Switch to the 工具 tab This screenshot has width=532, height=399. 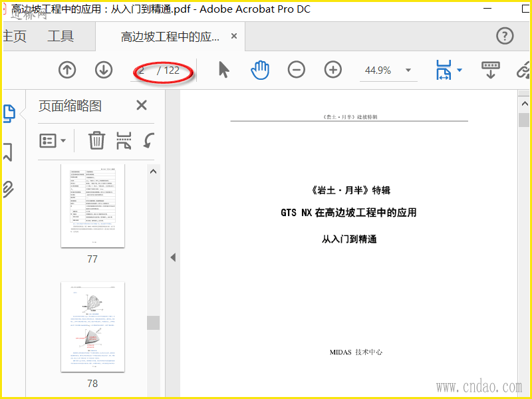[x=61, y=36]
